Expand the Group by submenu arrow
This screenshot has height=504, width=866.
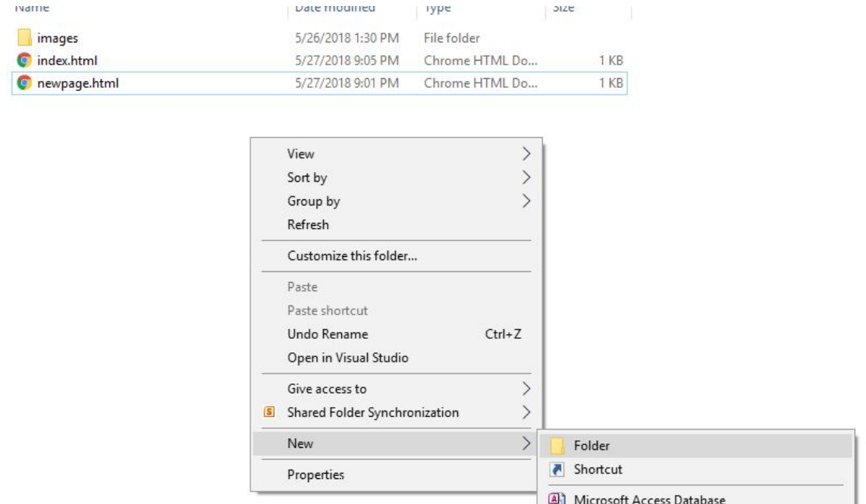(527, 201)
